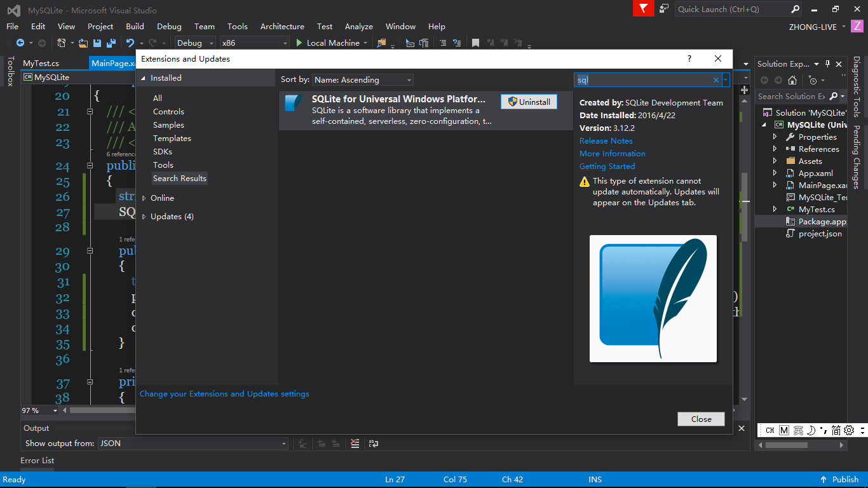Switch to the MyTest.cs editor tab
This screenshot has width=868, height=488.
(41, 63)
